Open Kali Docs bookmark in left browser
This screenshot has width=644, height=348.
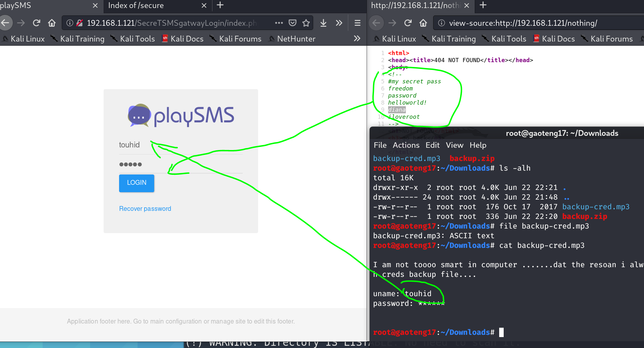(183, 39)
